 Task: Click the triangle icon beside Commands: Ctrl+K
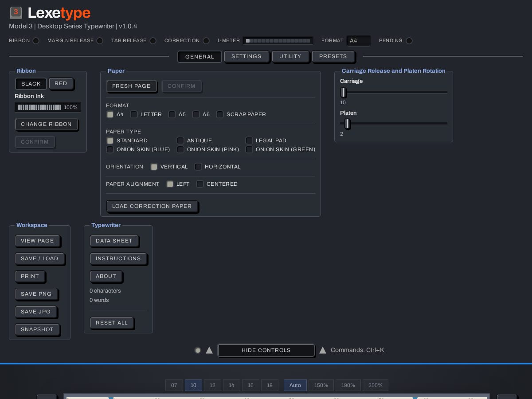[323, 350]
